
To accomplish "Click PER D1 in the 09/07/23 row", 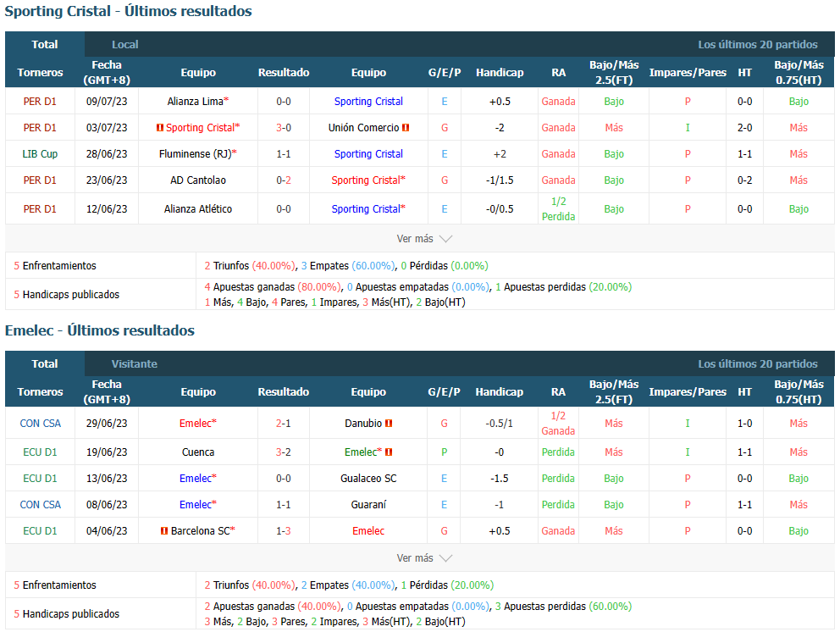I will [x=40, y=102].
